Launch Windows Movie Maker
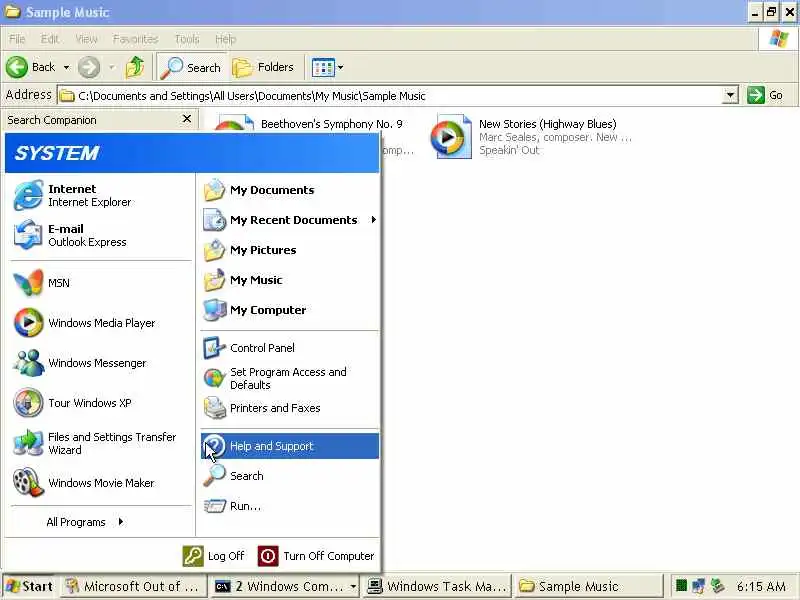Viewport: 800px width, 600px height. coord(100,483)
